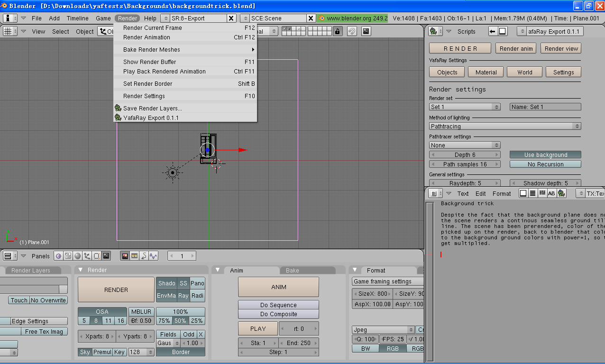Choose Render Settings from Render menu
This screenshot has width=605, height=364.
click(144, 96)
